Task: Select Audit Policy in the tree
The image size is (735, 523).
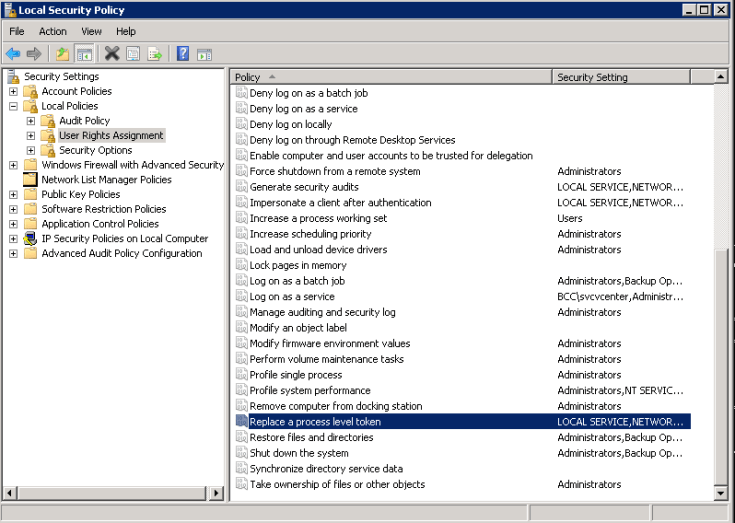Action: coord(84,121)
